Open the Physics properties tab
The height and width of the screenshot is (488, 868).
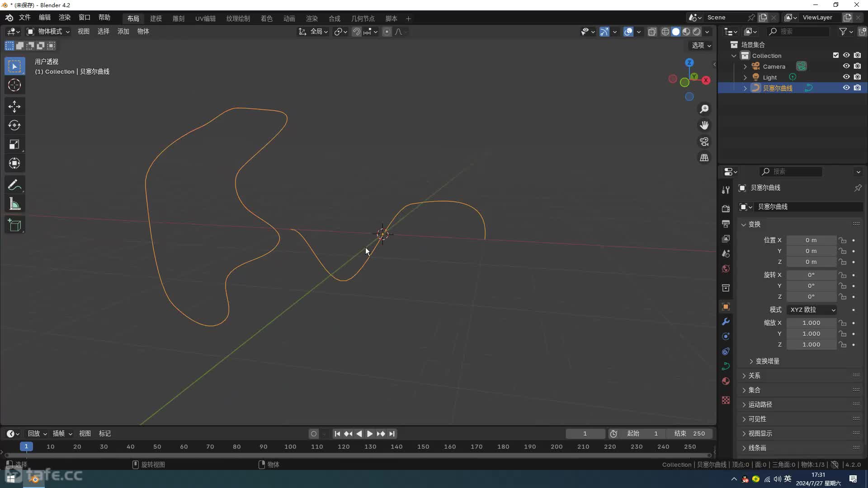pos(726,337)
